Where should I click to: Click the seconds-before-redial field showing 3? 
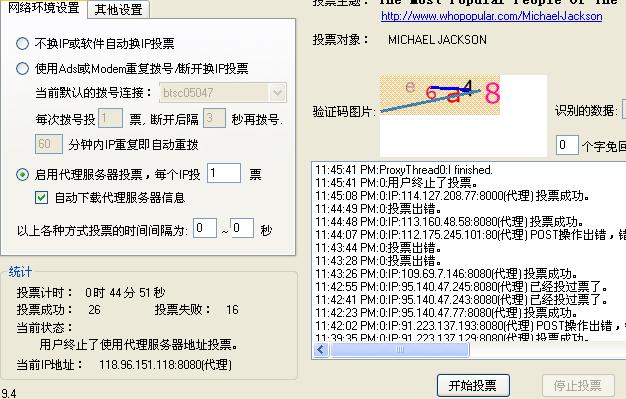point(214,118)
